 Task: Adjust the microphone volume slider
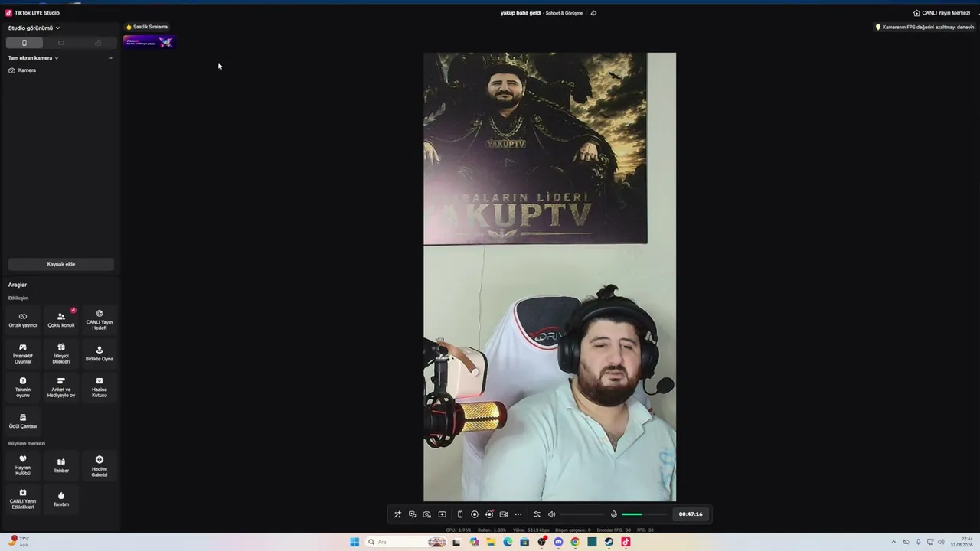click(x=644, y=514)
